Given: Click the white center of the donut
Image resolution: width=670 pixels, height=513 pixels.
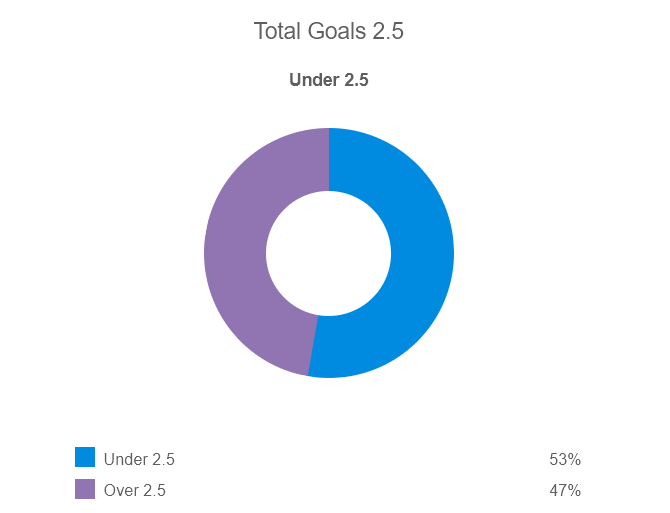Looking at the screenshot, I should click(328, 253).
